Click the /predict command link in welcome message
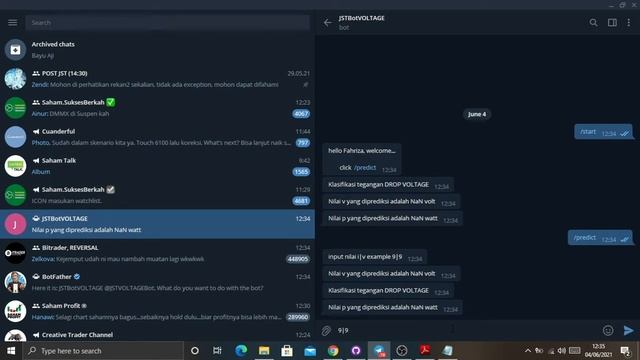 [364, 167]
